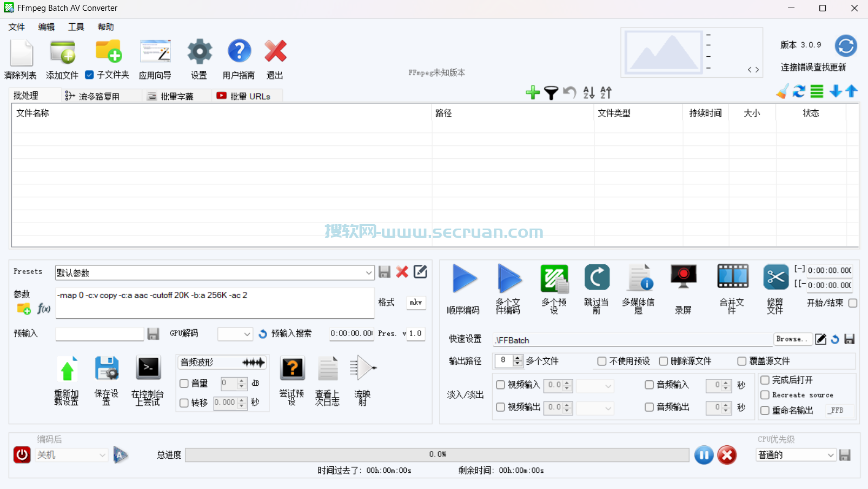Click 保存设置 save settings icon
The height and width of the screenshot is (489, 868).
click(x=107, y=369)
